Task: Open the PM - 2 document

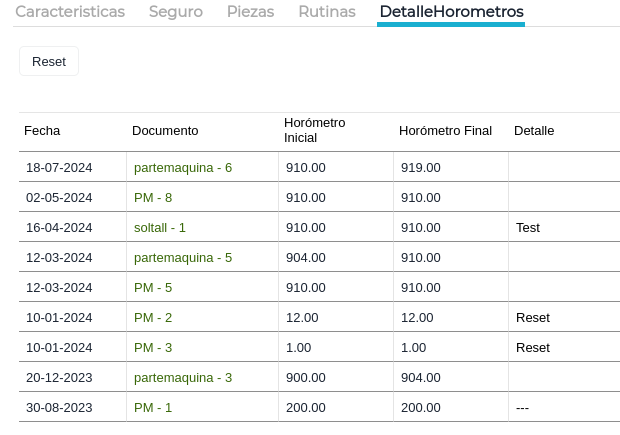Action: 153,317
